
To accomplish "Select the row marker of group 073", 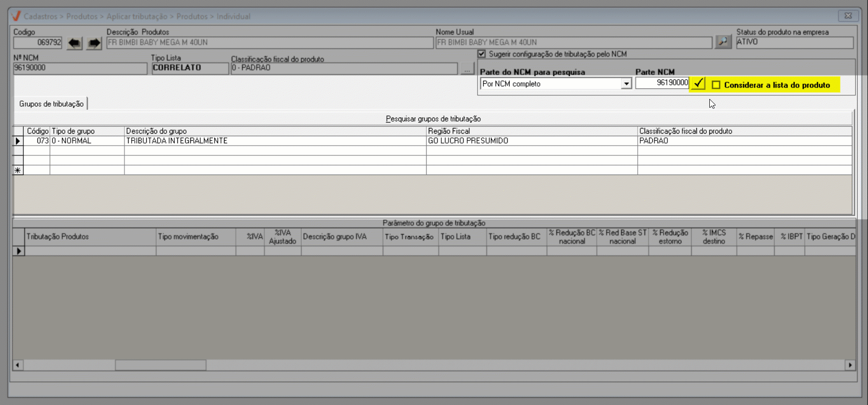I will 18,141.
